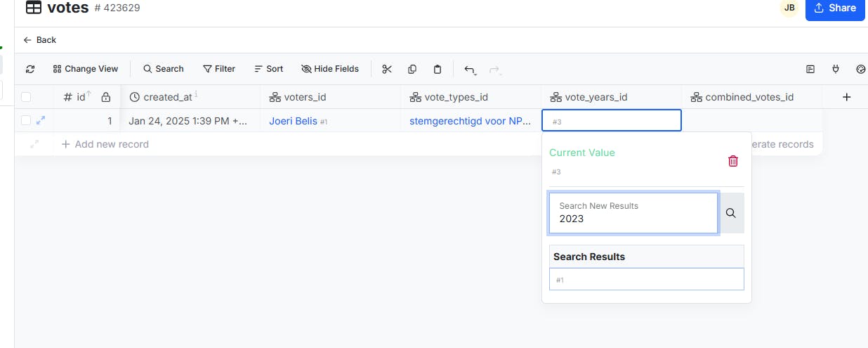The width and height of the screenshot is (868, 348).
Task: Select the checkbox for record 1
Action: 26,121
